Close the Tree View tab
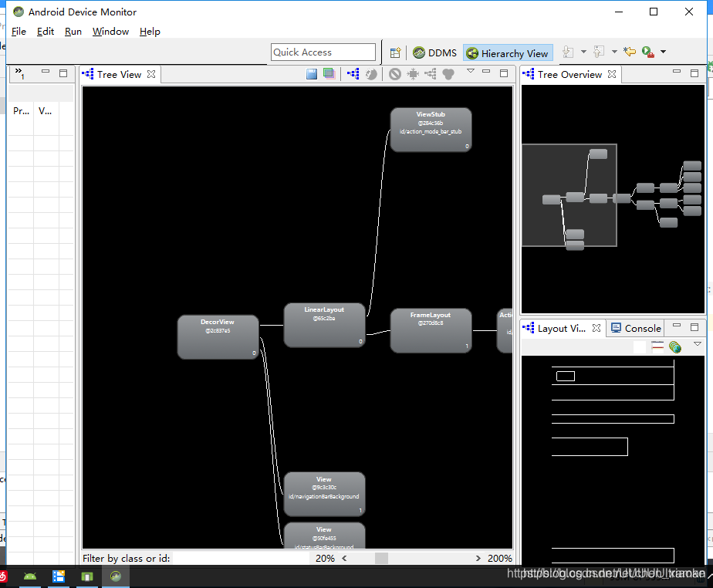 [151, 74]
